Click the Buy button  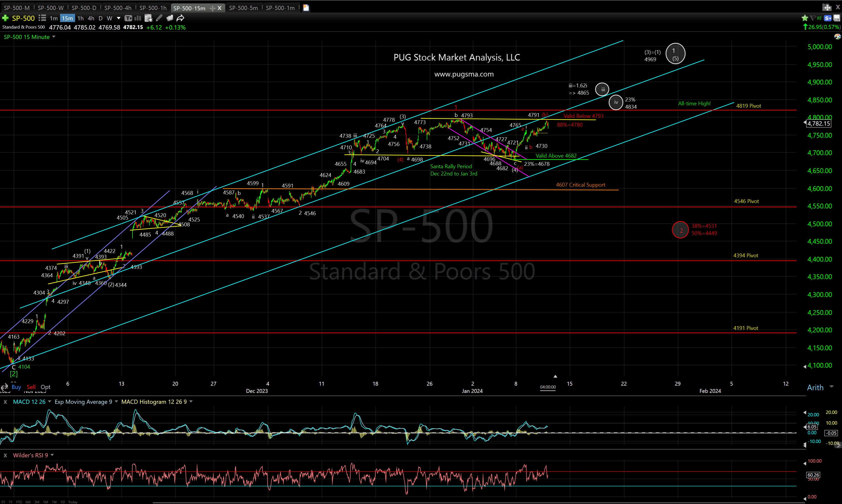point(16,387)
